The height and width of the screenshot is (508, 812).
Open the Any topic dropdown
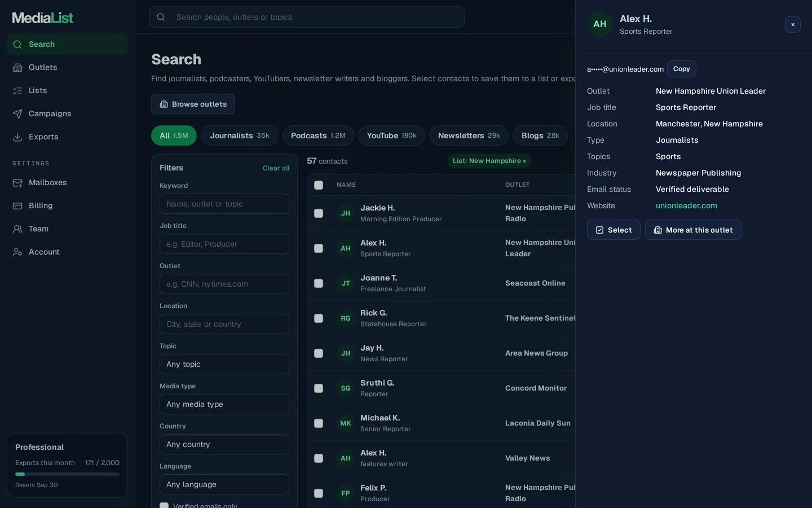coord(224,364)
